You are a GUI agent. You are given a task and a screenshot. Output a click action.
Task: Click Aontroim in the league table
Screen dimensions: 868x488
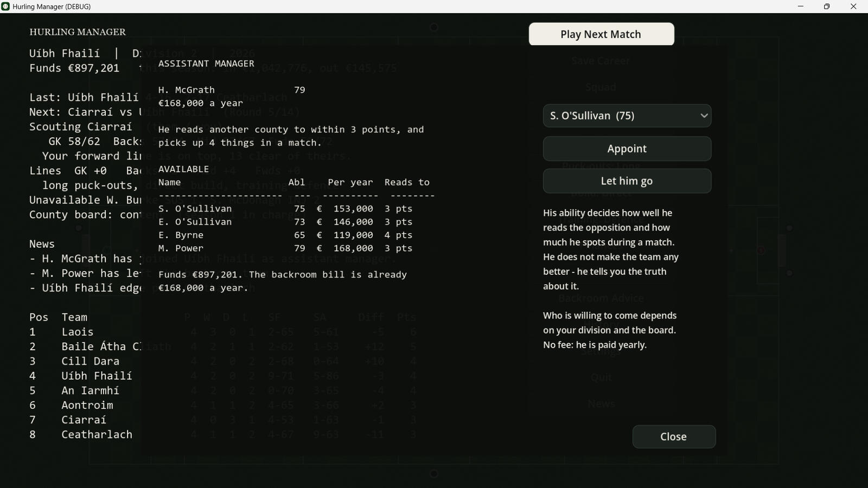click(x=87, y=405)
